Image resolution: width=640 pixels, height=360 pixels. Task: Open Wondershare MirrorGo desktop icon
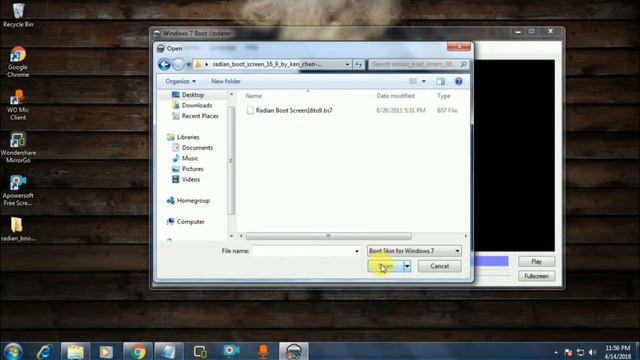pyautogui.click(x=18, y=148)
